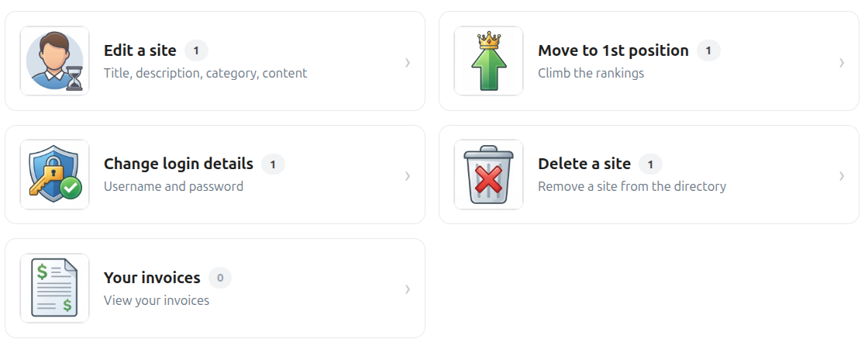Click the trash can with red X icon
Image resolution: width=868 pixels, height=346 pixels.
(x=489, y=175)
